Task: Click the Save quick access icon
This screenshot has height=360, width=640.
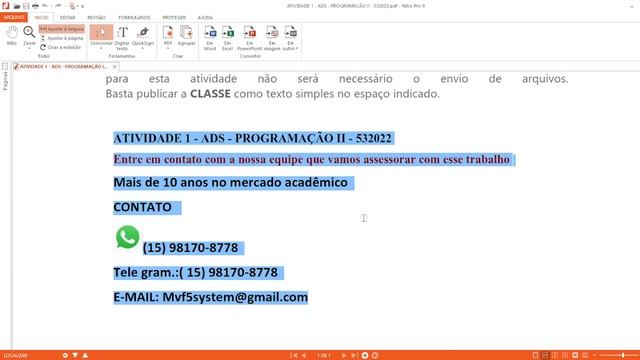Action: 26,6
